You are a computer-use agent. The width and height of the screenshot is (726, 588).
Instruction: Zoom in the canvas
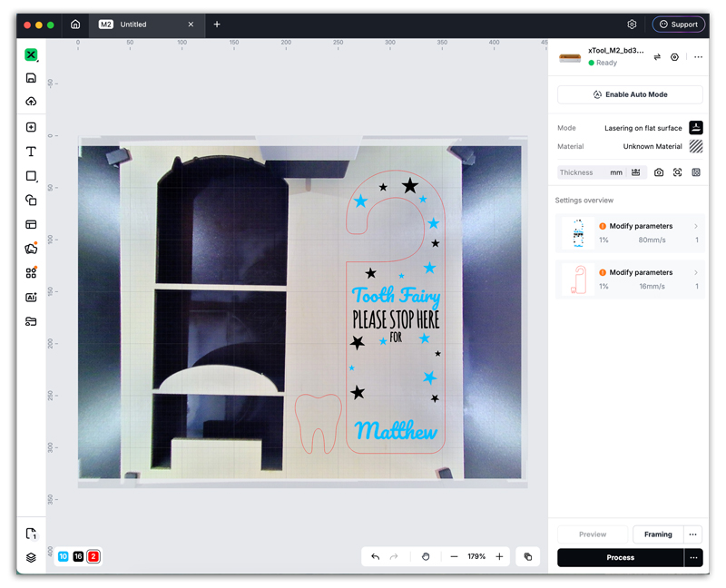499,556
